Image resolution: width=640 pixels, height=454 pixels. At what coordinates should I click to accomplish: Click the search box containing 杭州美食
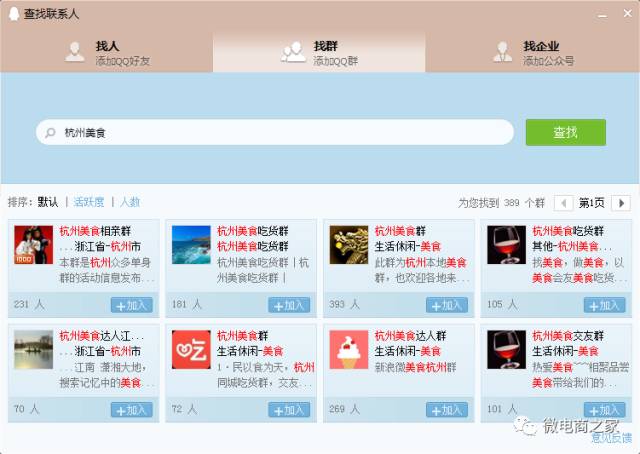click(x=275, y=132)
